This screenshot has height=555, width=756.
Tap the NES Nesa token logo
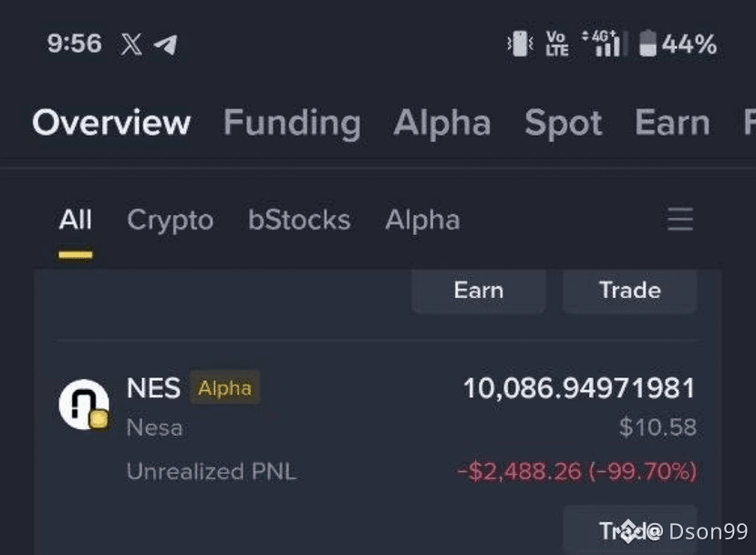[x=84, y=405]
